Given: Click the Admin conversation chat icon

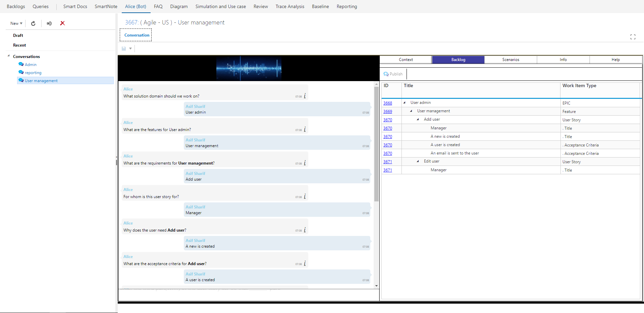Looking at the screenshot, I should coord(21,64).
